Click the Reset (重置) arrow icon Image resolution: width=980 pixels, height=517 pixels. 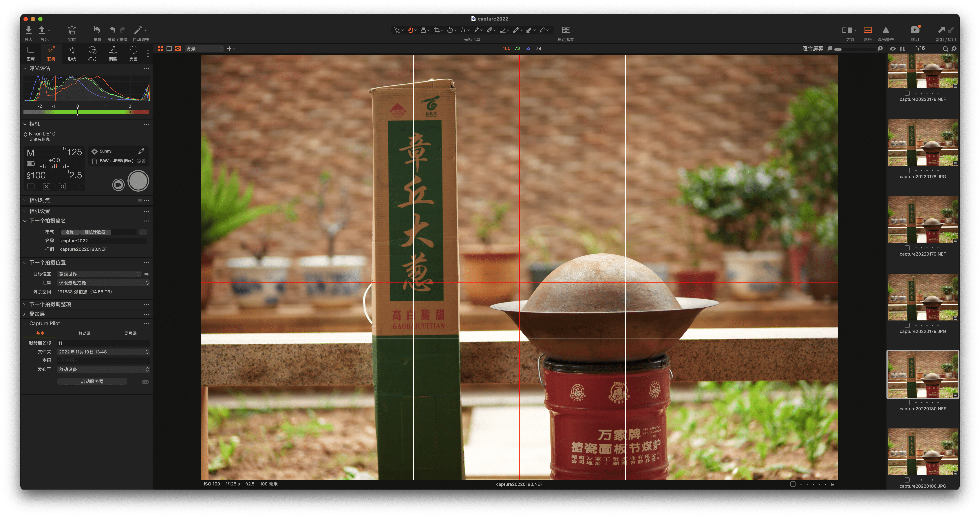(97, 30)
